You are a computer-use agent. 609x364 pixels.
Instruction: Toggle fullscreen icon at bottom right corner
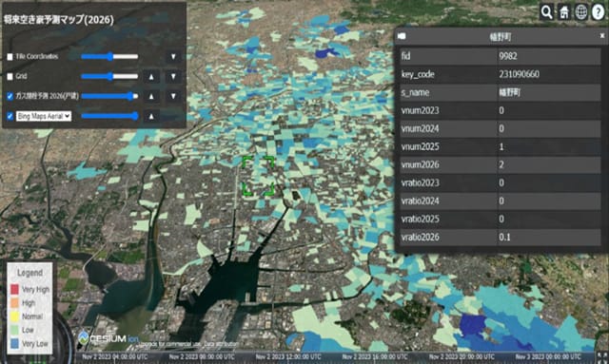pyautogui.click(x=602, y=357)
